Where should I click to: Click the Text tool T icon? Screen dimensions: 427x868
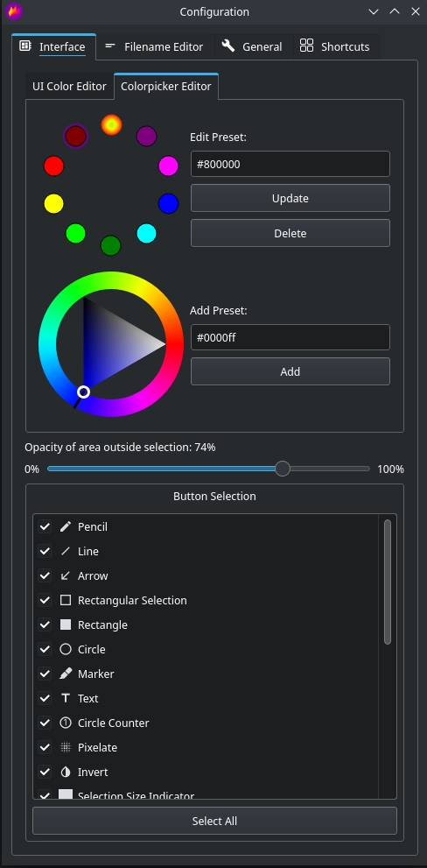pos(66,698)
